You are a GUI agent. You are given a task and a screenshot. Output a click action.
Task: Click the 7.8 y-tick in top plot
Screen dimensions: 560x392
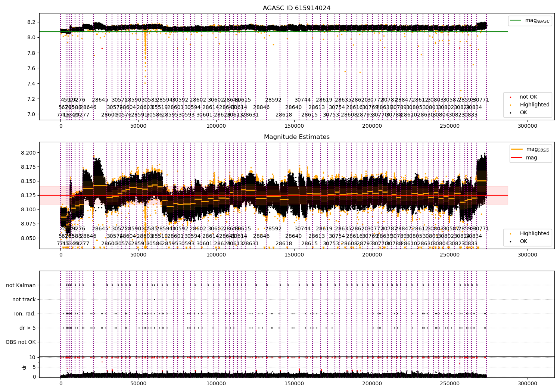coord(31,53)
